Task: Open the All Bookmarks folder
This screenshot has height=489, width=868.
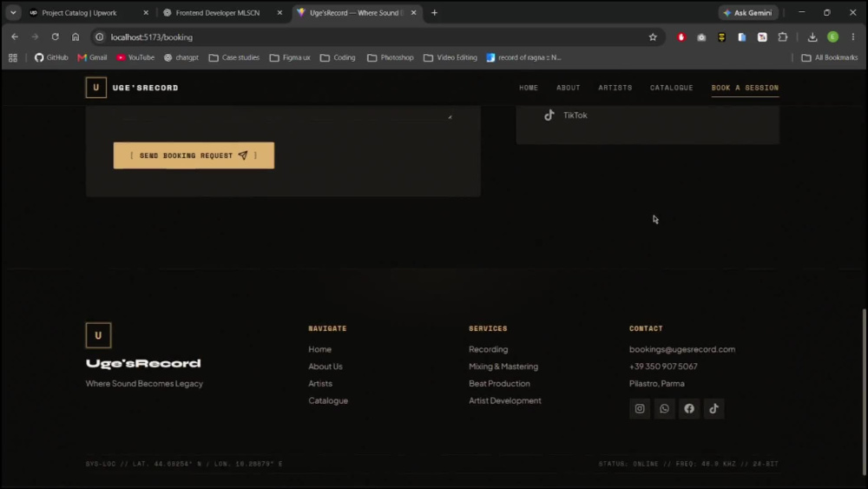Action: point(830,57)
